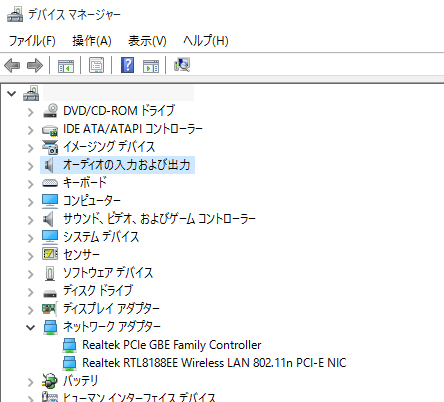
Task: Click the show/hide console tree icon
Action: (x=66, y=66)
